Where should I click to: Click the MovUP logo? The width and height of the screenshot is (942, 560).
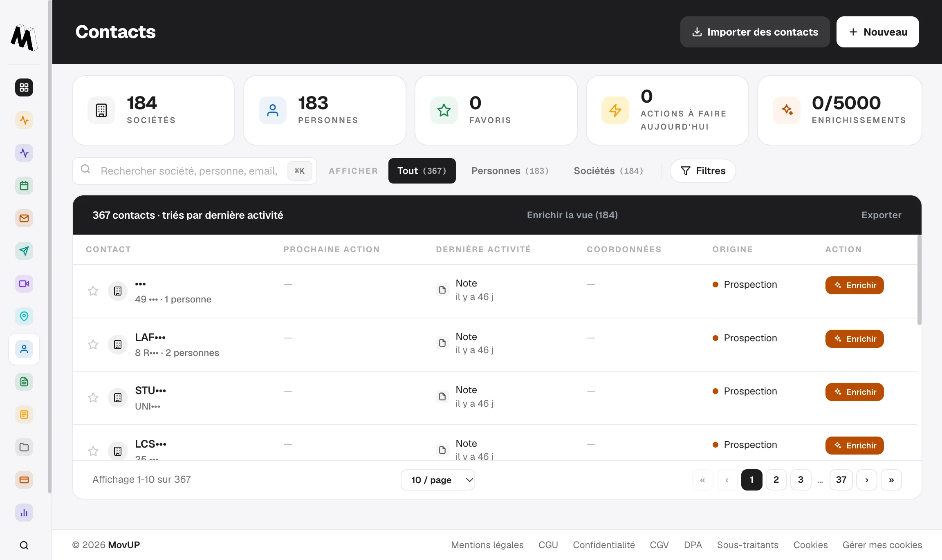[24, 38]
